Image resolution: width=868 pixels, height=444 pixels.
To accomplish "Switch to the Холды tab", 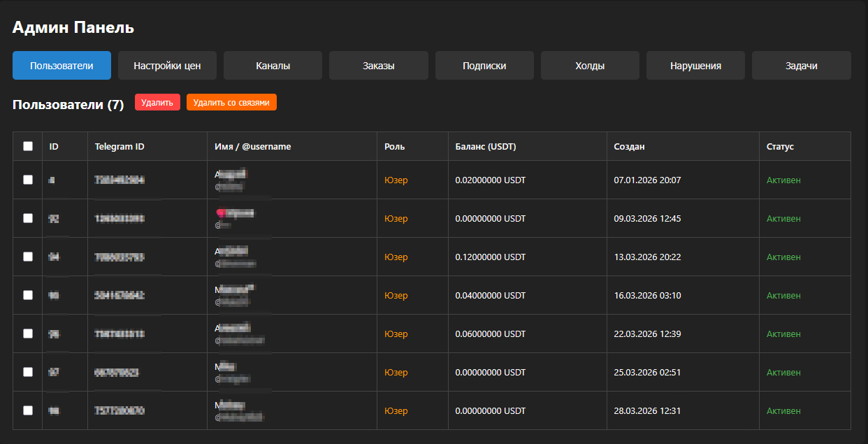I will pos(590,66).
